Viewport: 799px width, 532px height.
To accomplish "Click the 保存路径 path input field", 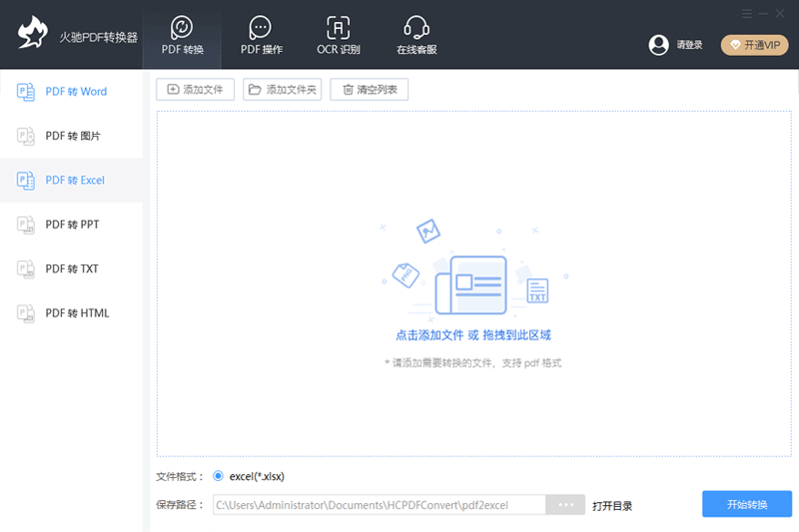I will [380, 505].
